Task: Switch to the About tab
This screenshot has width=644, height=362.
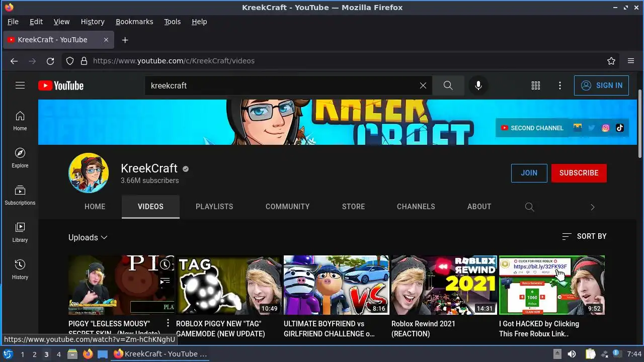Action: click(479, 207)
